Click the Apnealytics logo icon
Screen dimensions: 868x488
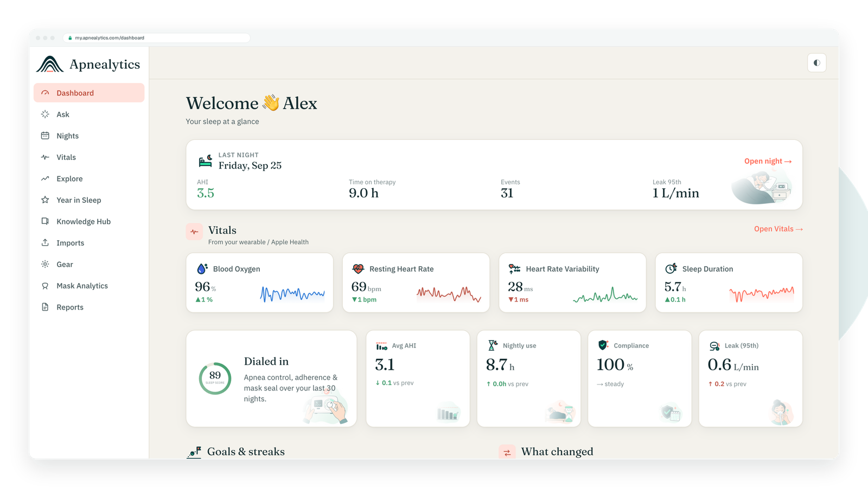coord(50,64)
